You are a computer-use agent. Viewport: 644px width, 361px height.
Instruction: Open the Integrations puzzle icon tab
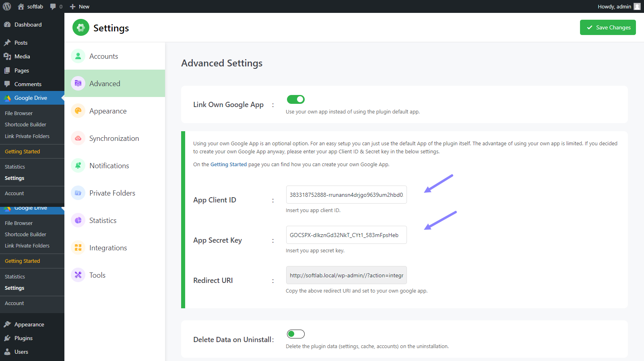click(x=78, y=248)
